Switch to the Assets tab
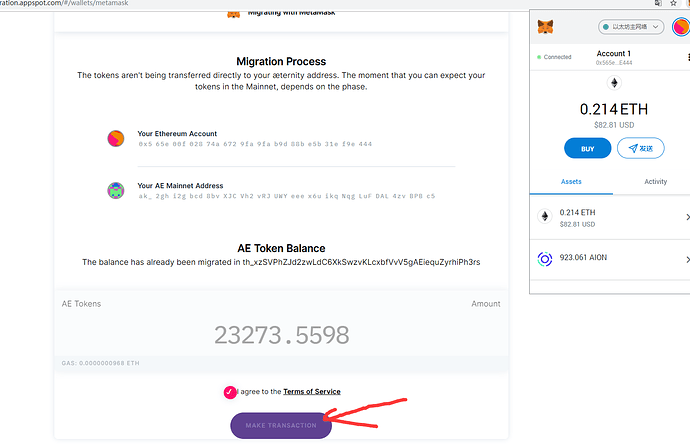Image resolution: width=690 pixels, height=447 pixels. point(571,182)
